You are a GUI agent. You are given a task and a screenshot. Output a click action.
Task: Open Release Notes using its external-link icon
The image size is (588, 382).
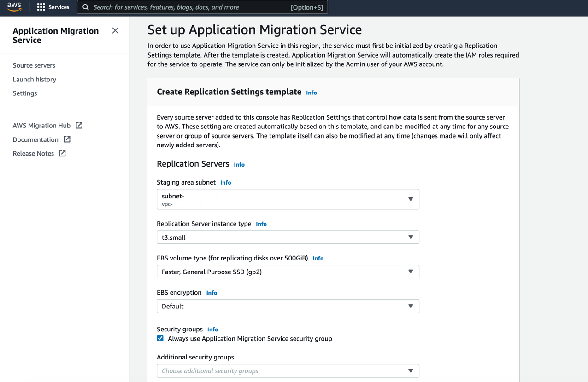pyautogui.click(x=61, y=153)
